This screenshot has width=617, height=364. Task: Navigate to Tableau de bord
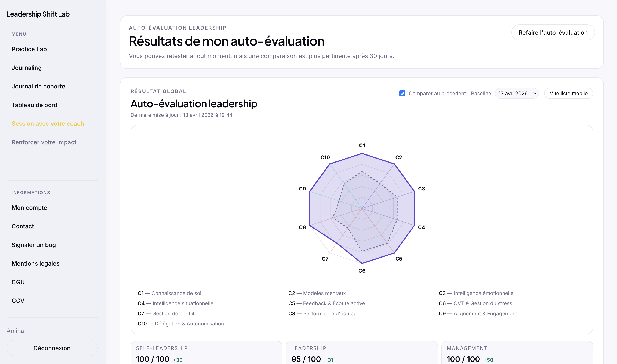point(34,105)
